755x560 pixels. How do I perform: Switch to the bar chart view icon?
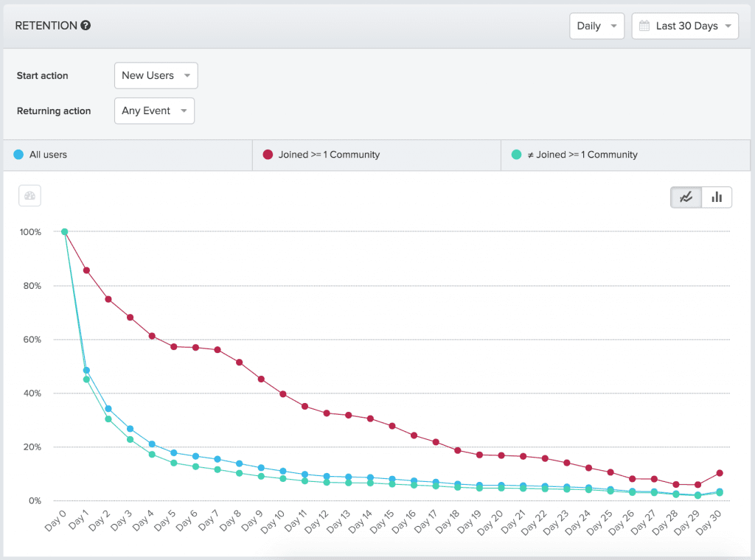click(716, 197)
